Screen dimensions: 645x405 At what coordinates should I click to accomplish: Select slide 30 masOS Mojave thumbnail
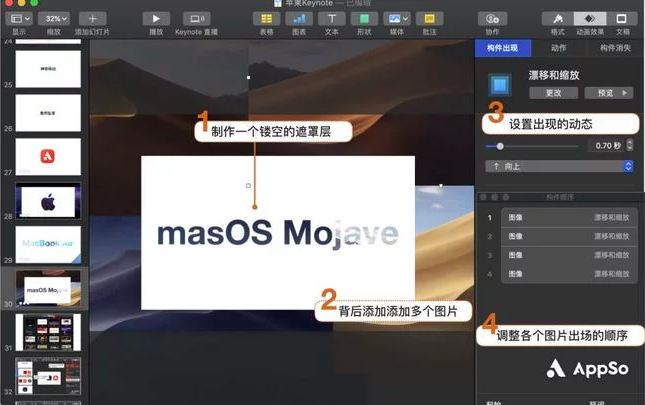[48, 288]
